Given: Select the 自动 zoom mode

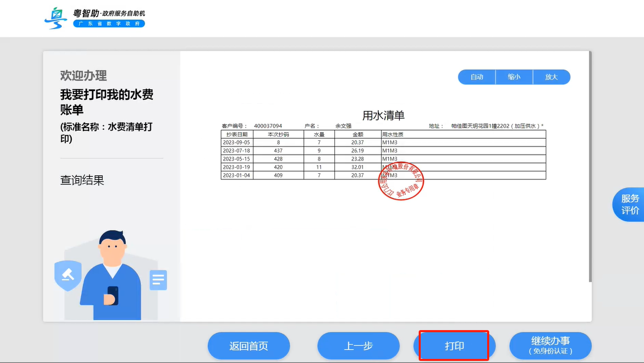Looking at the screenshot, I should click(x=476, y=77).
